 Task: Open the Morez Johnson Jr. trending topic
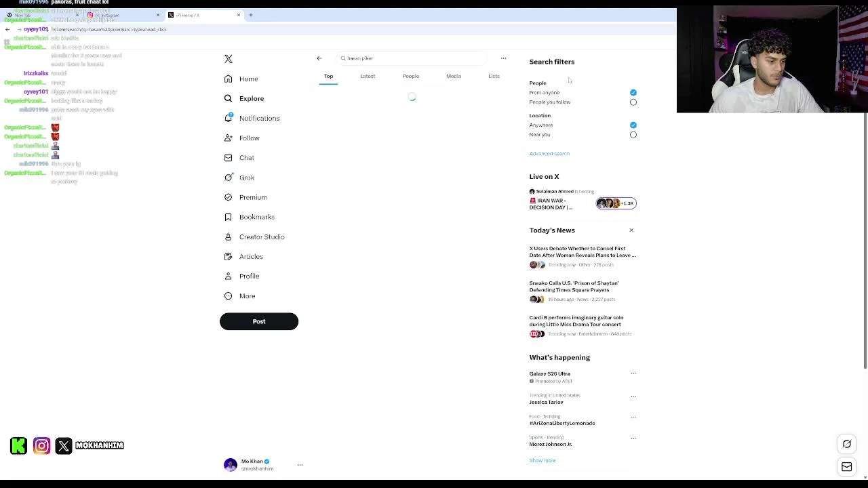551,445
